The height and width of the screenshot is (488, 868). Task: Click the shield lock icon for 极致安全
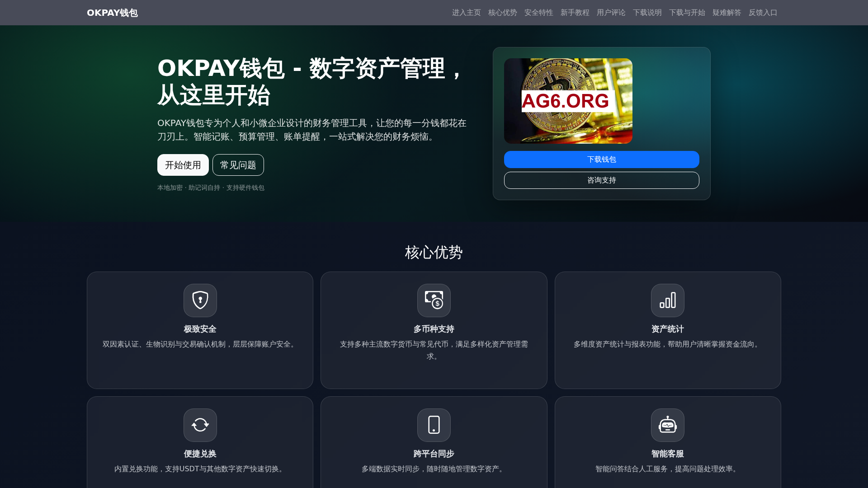[x=200, y=300]
